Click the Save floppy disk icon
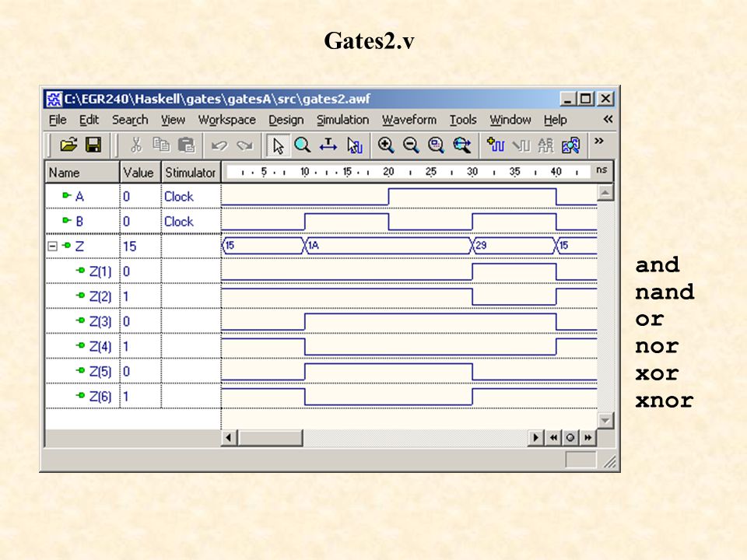The width and height of the screenshot is (747, 560). (x=93, y=145)
